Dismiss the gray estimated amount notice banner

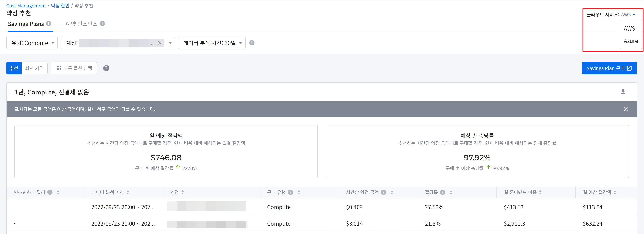pos(625,109)
